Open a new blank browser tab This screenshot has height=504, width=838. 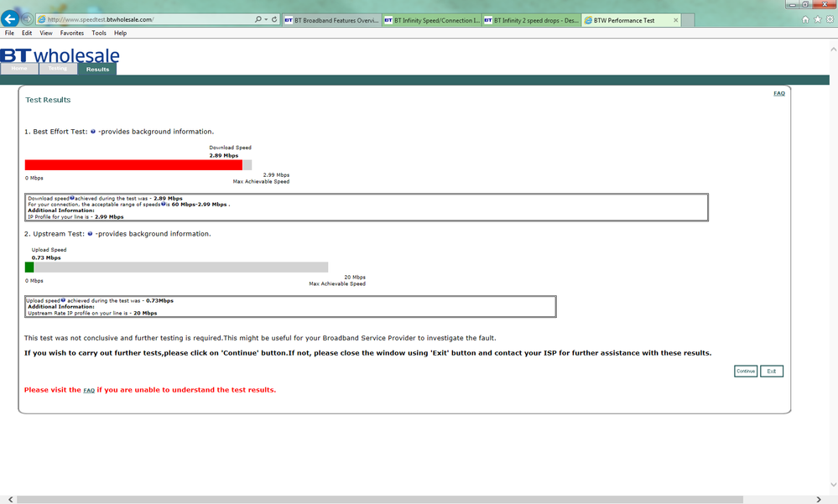click(689, 20)
